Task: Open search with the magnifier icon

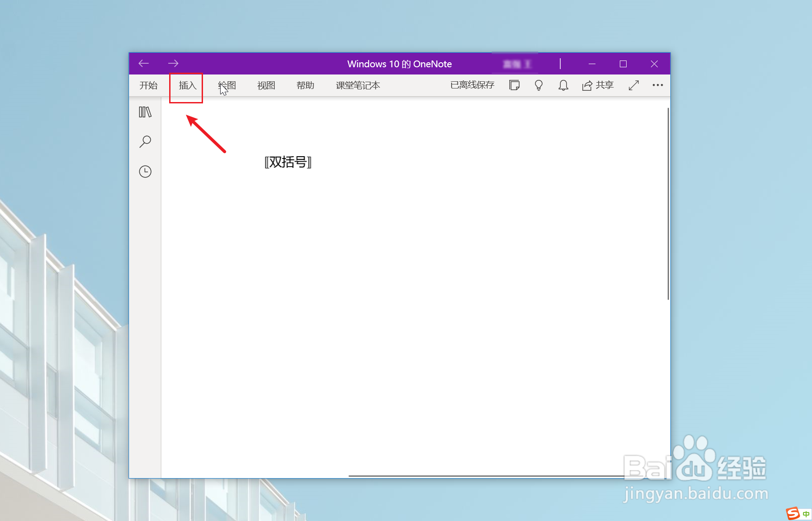Action: [x=145, y=142]
